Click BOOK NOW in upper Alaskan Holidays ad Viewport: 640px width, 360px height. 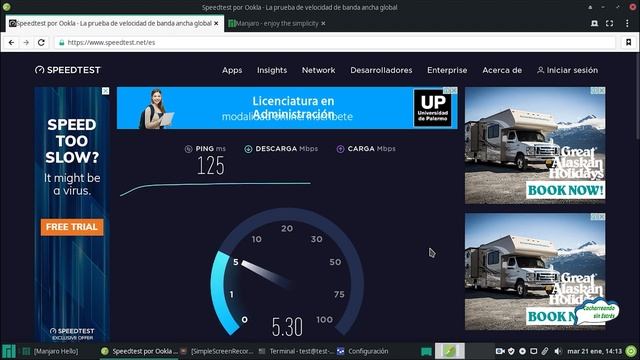(565, 190)
